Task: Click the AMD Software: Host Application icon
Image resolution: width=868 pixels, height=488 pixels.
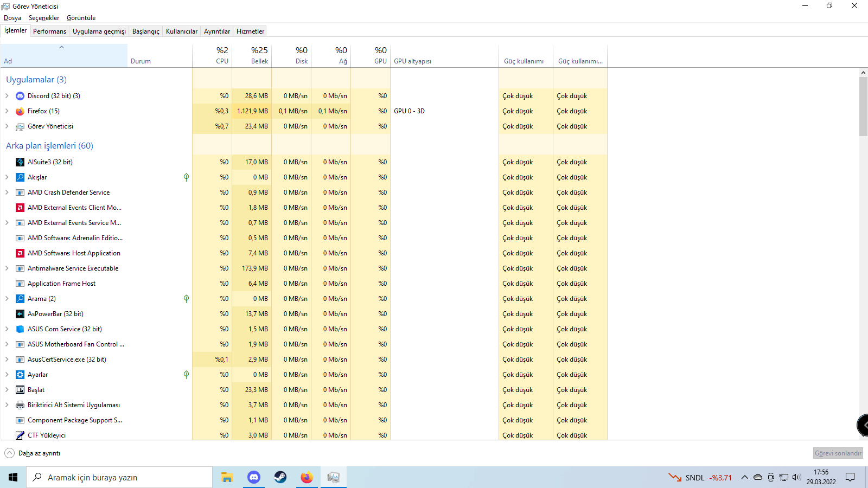Action: tap(20, 253)
